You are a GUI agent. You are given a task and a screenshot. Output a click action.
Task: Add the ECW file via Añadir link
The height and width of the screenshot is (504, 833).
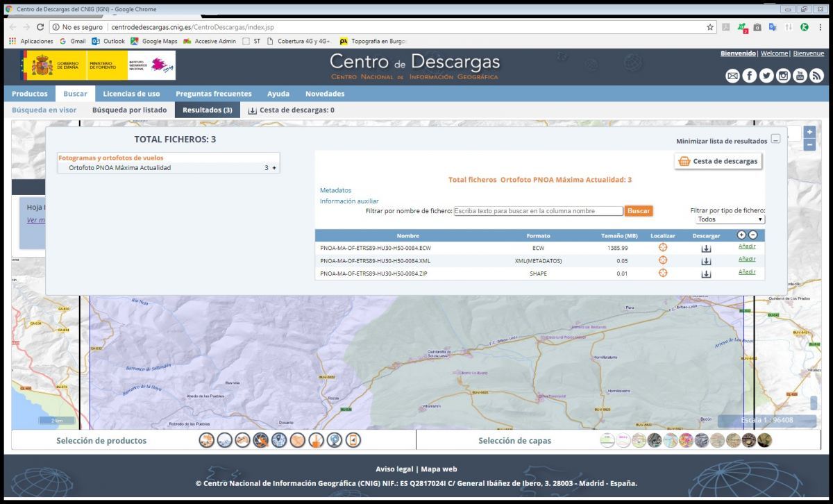pyautogui.click(x=747, y=246)
